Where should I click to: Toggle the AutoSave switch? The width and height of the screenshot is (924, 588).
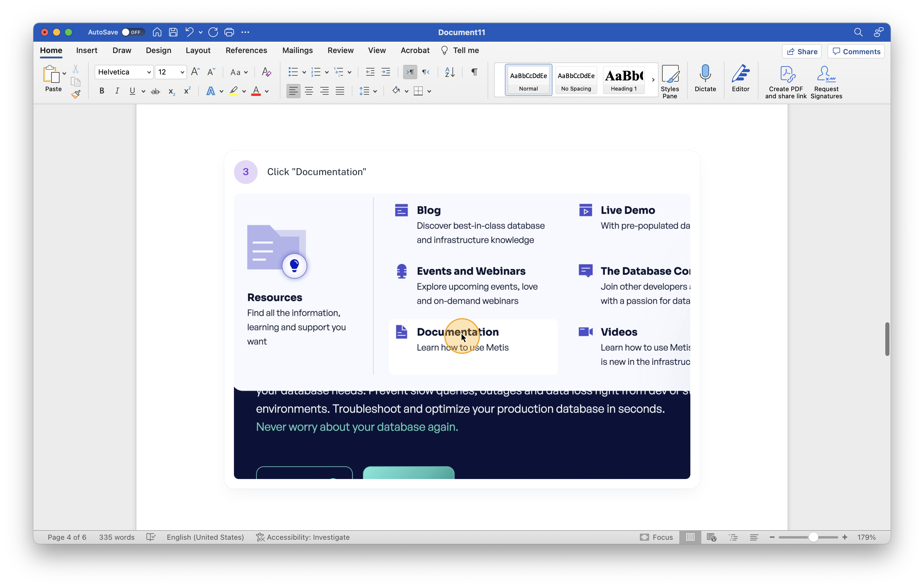[133, 32]
